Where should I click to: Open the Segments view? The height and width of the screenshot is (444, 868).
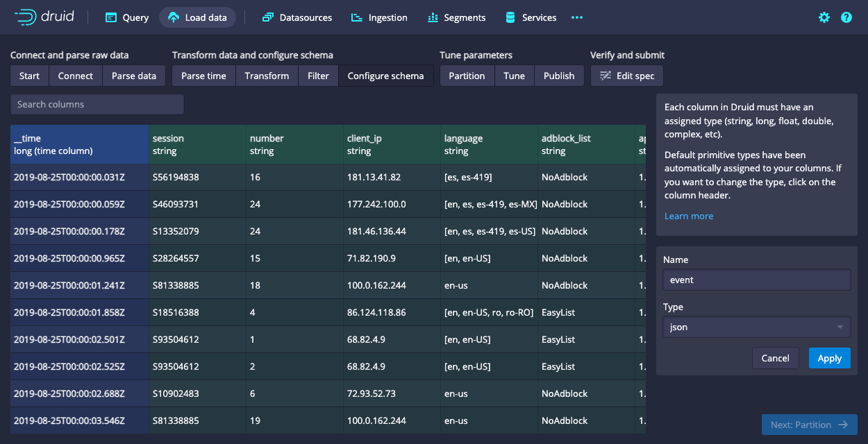pyautogui.click(x=456, y=17)
